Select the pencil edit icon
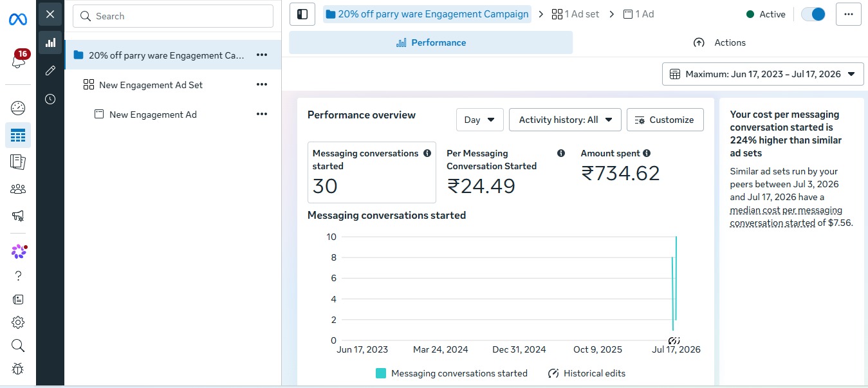 pos(50,71)
